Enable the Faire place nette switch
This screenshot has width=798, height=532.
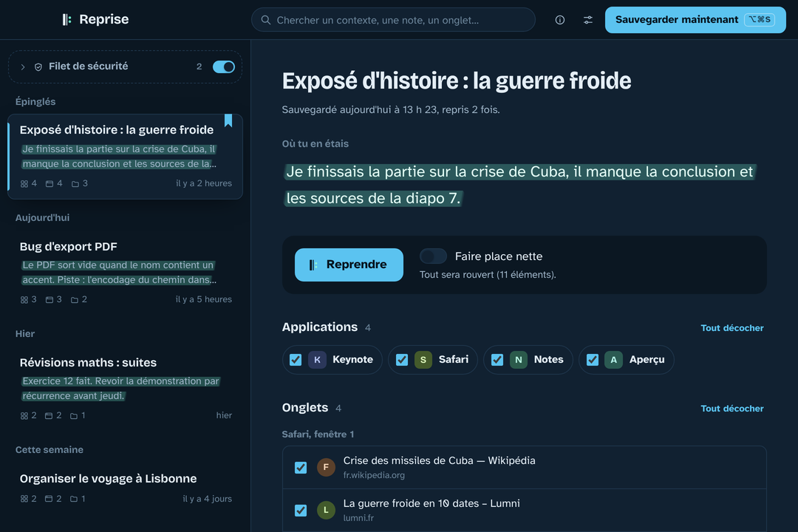pos(433,256)
